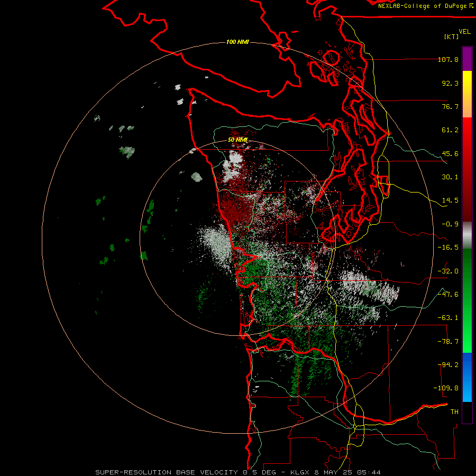Image resolution: width=476 pixels, height=476 pixels.
Task: Click the TH label on the legend
Action: (x=454, y=412)
